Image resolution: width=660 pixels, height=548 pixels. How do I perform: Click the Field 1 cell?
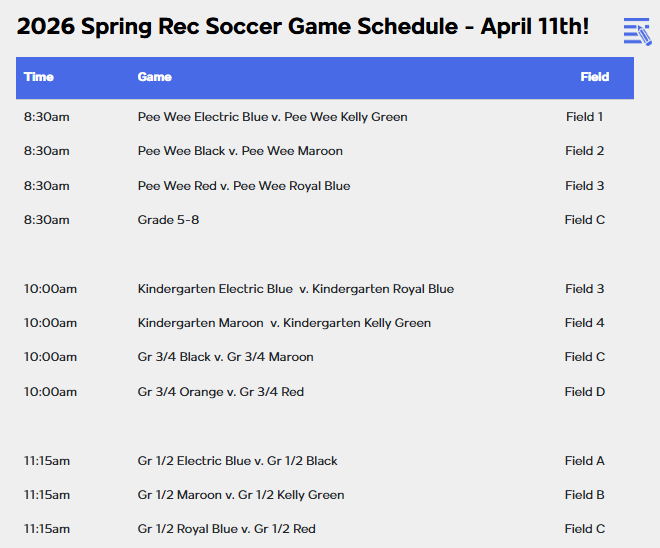[x=584, y=117]
